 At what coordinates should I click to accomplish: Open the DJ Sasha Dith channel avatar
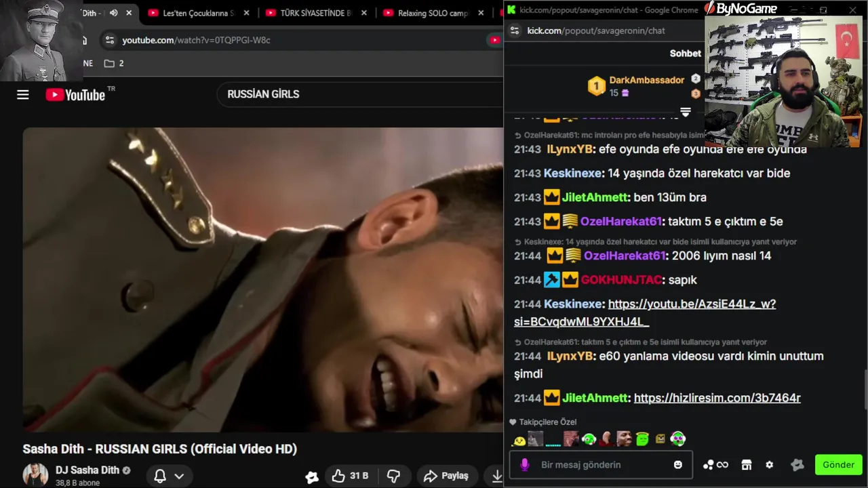(35, 475)
